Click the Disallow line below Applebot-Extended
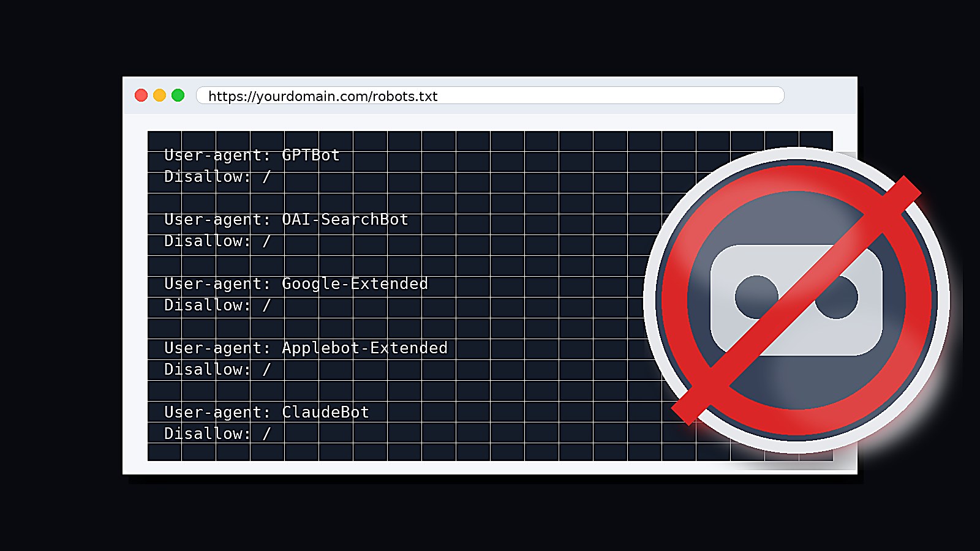This screenshot has width=980, height=551. point(217,370)
